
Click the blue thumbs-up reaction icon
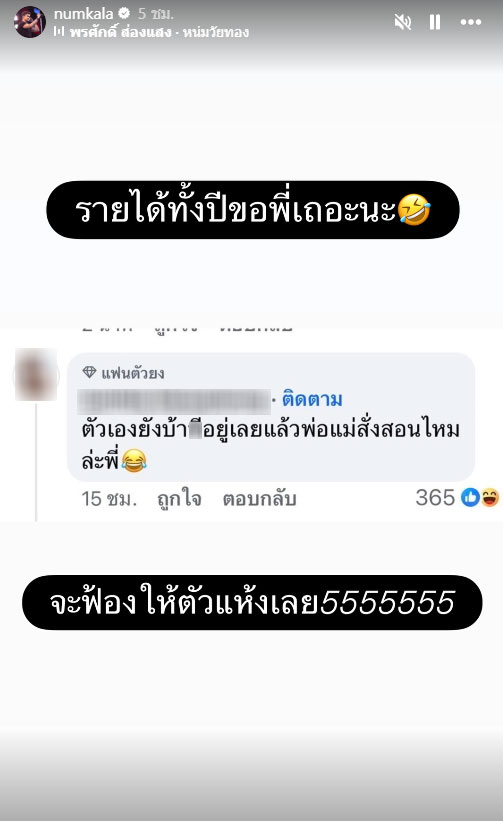(x=470, y=497)
